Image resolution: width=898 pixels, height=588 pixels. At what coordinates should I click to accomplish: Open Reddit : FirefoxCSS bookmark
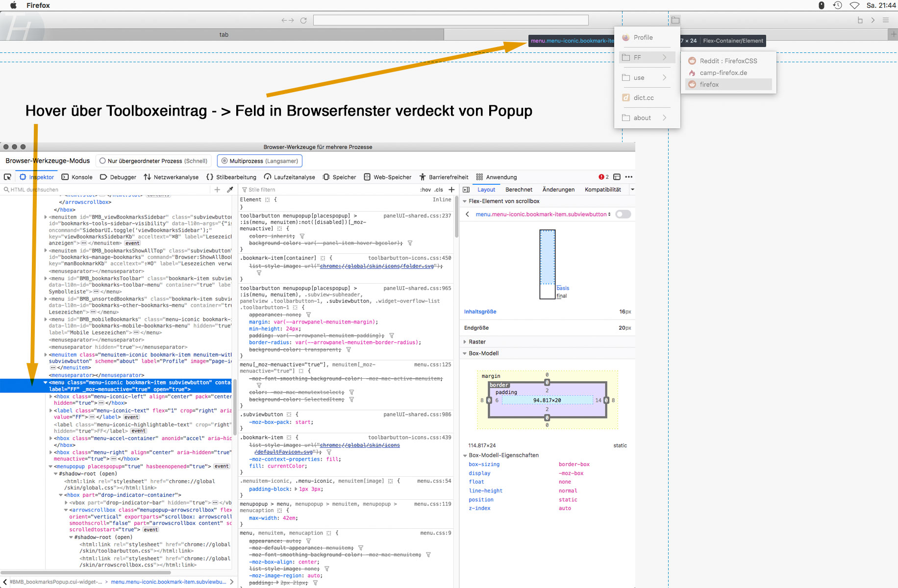(x=728, y=61)
